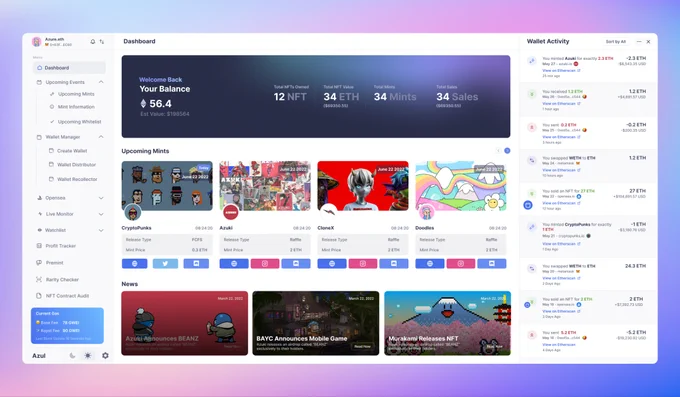Click Read Now on Murakami Releases NFT news

[494, 346]
